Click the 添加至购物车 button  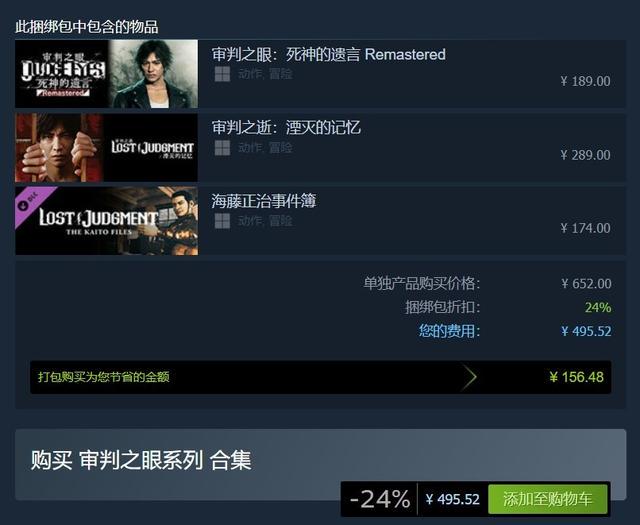click(547, 499)
